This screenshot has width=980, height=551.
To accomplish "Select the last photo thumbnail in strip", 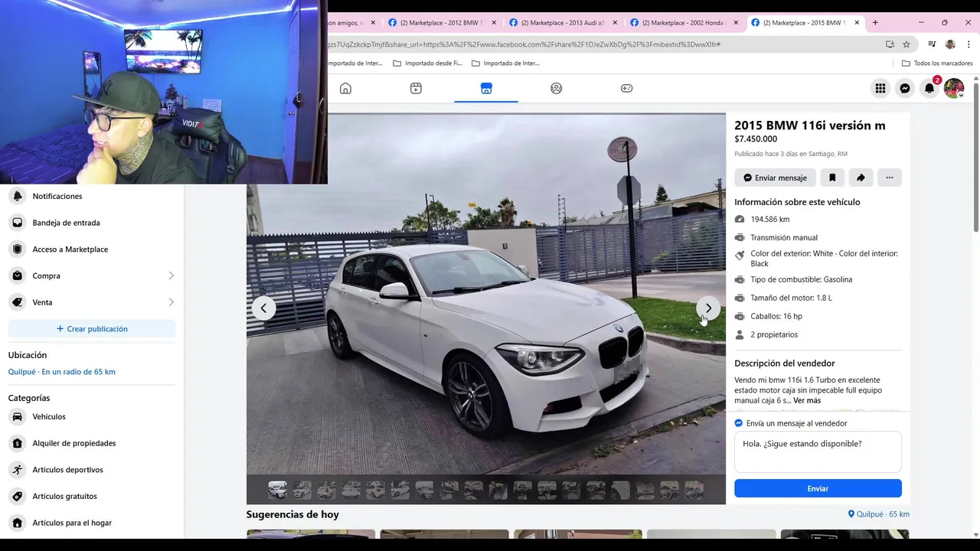I will 694,490.
